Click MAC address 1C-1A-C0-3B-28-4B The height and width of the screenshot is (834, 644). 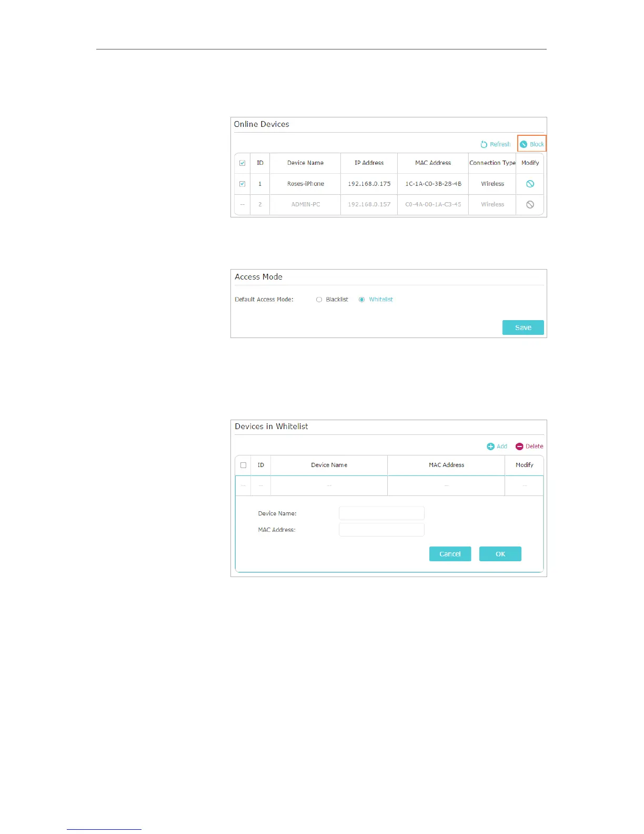coord(433,184)
